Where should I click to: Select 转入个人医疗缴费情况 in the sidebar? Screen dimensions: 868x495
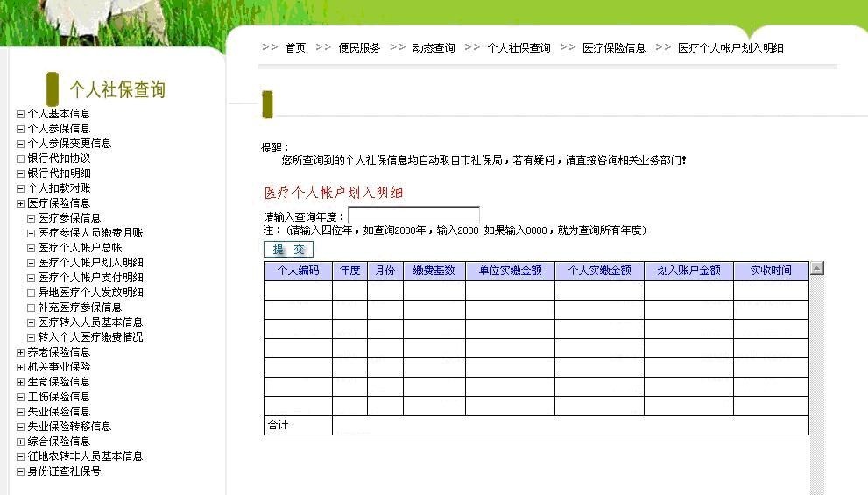(90, 337)
